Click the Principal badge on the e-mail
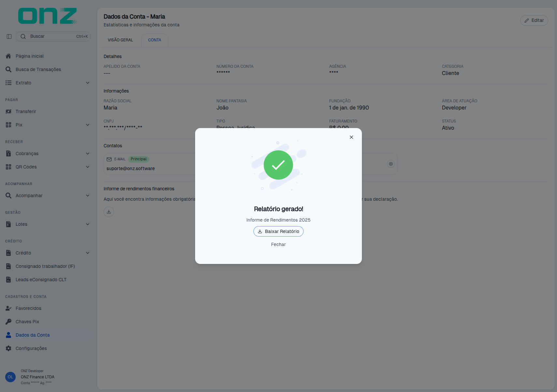 pos(138,159)
